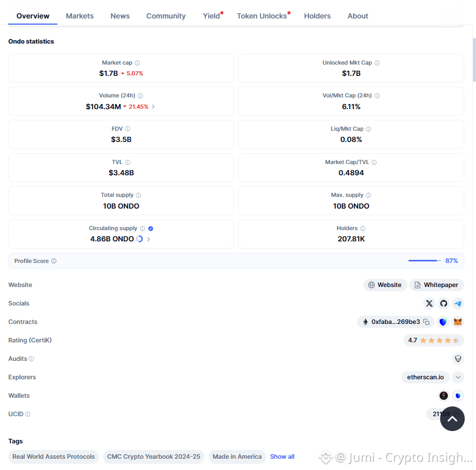This screenshot has height=470, width=476.
Task: Click the 0.4894 Market Cap/TVL value
Action: click(x=351, y=173)
